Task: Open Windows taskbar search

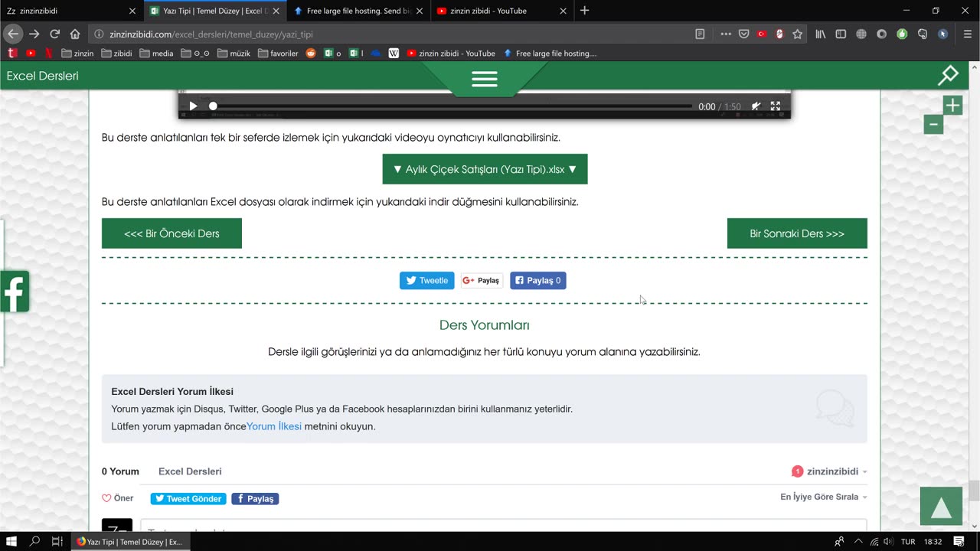Action: point(34,542)
